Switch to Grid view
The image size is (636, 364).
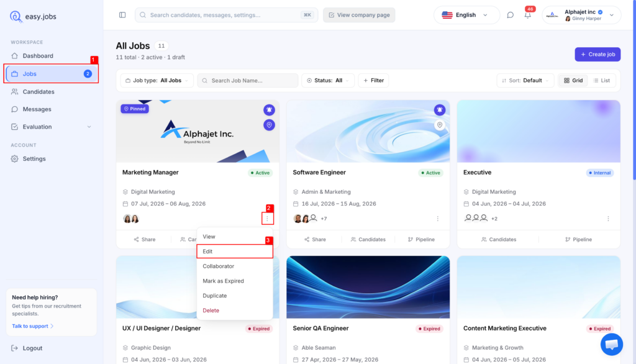click(573, 80)
